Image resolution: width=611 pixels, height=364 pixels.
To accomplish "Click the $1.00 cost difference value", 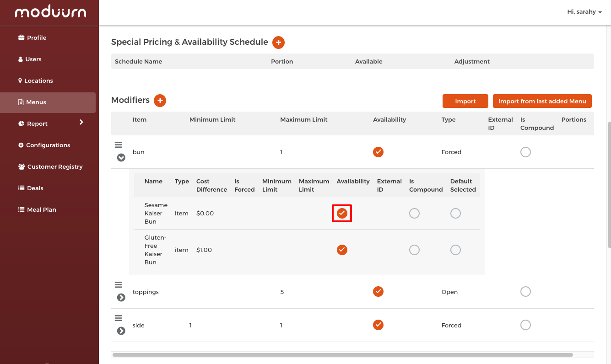I will pos(204,250).
